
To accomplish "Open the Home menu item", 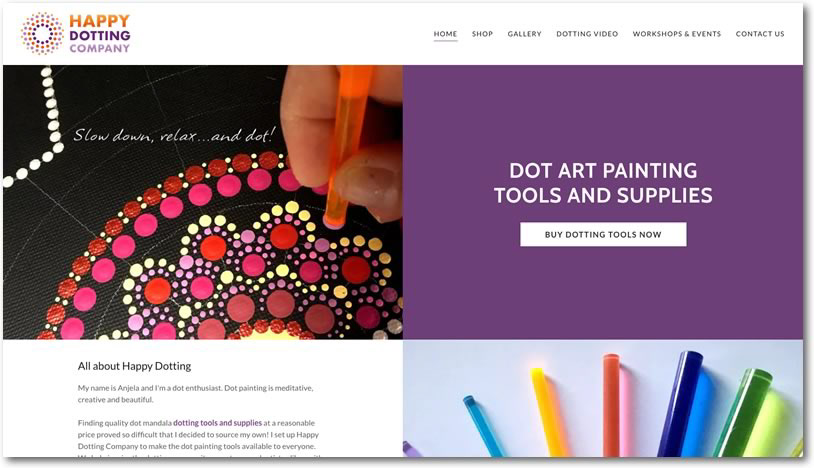I will 445,34.
